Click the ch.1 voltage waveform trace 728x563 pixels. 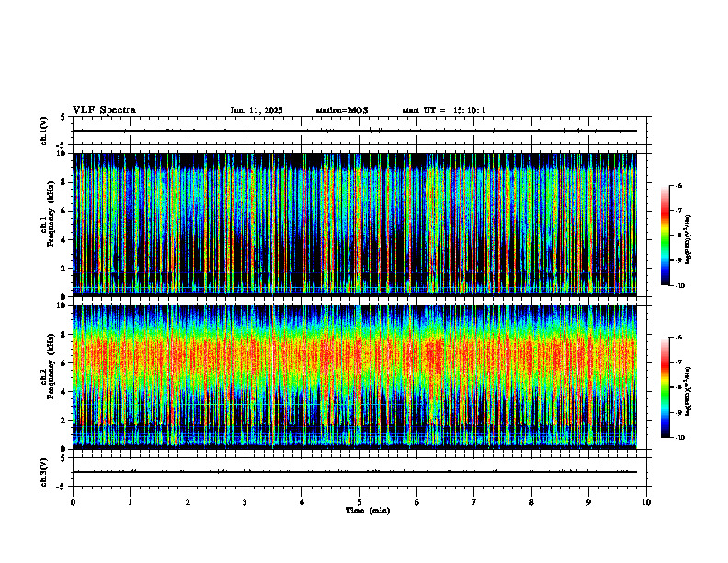click(355, 131)
